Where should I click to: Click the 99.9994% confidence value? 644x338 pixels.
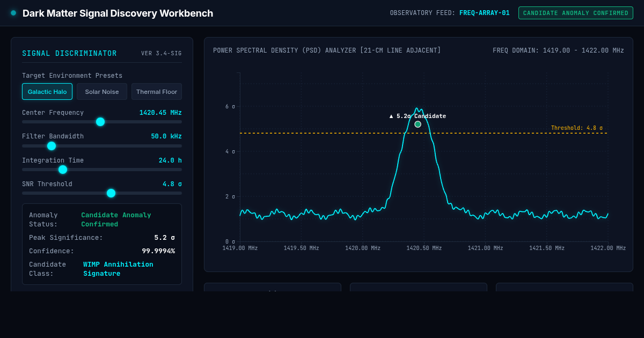pos(158,251)
